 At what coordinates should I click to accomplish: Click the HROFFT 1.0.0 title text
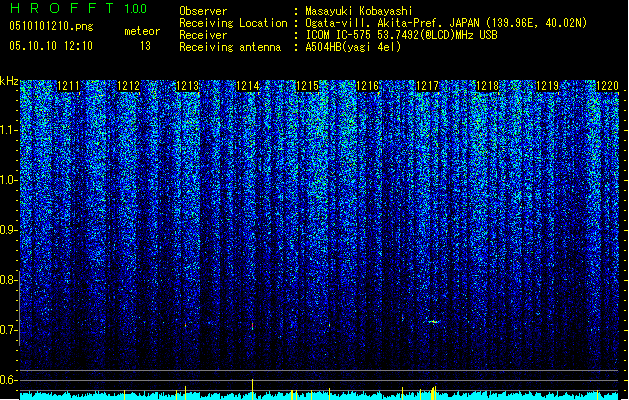click(x=79, y=8)
